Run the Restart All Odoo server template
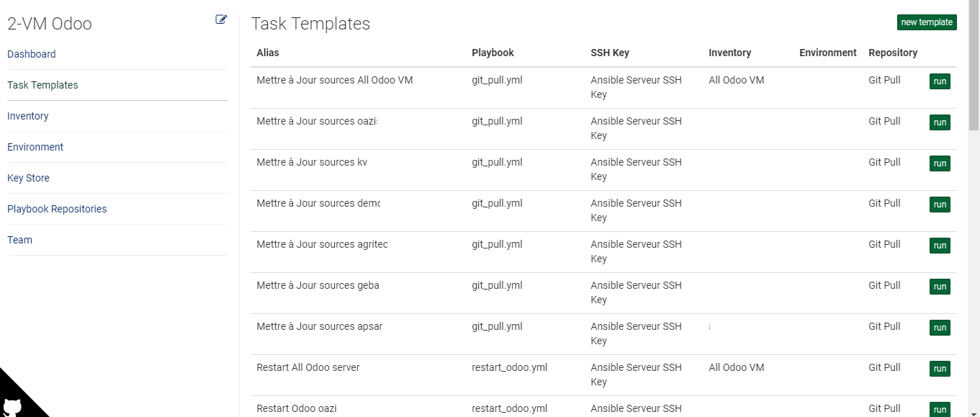980x417 pixels. [x=940, y=369]
